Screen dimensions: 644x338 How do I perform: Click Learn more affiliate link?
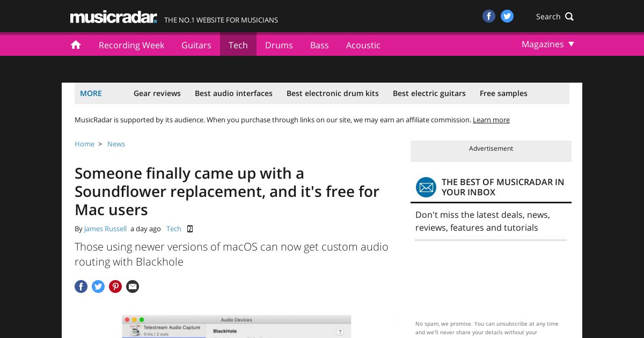click(x=491, y=120)
